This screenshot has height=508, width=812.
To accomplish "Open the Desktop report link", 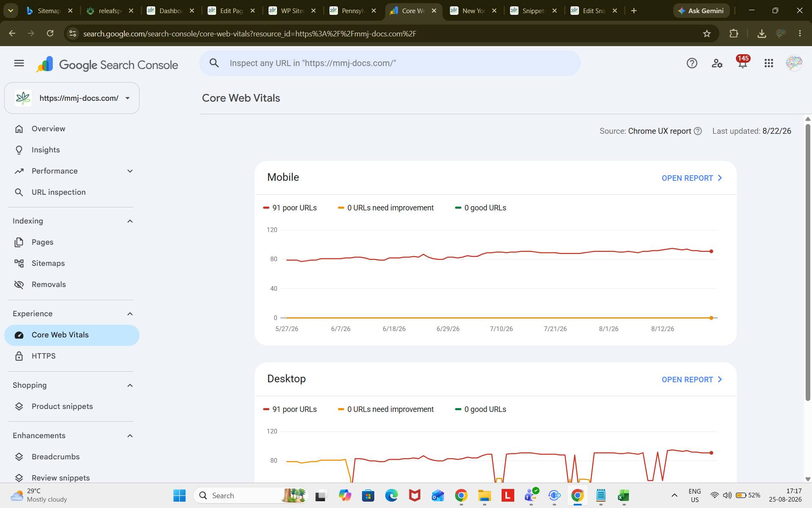I will [x=692, y=380].
